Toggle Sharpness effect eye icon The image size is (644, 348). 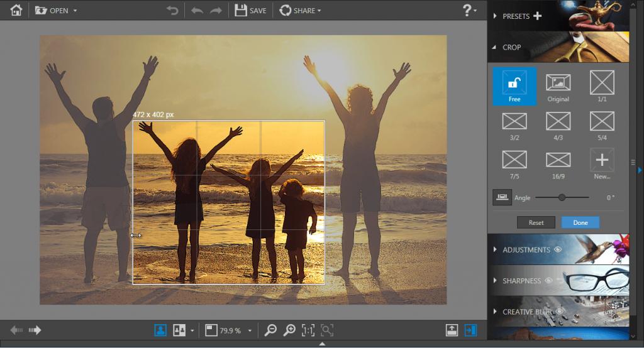click(550, 281)
